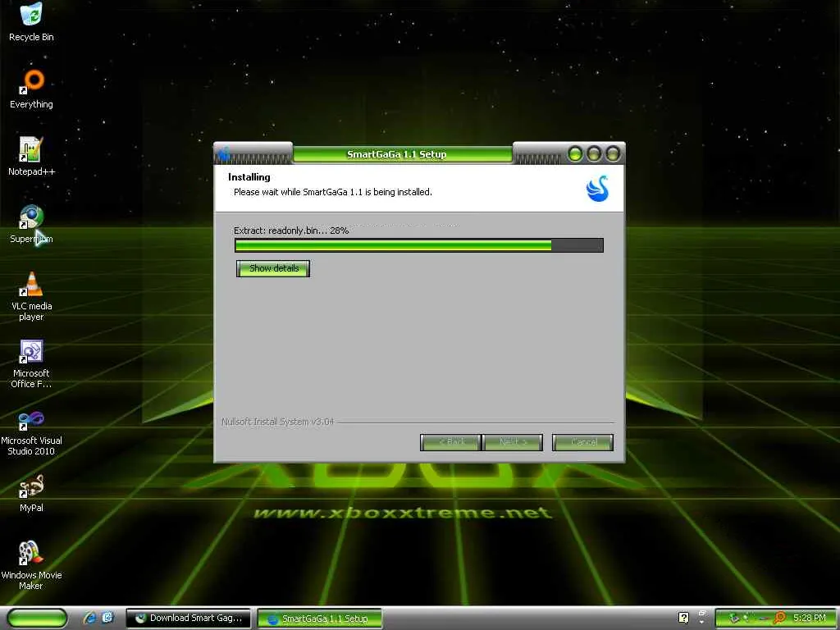Image resolution: width=840 pixels, height=630 pixels.
Task: Click the SmartGaGa 1.1 Setup title text
Action: (x=396, y=154)
